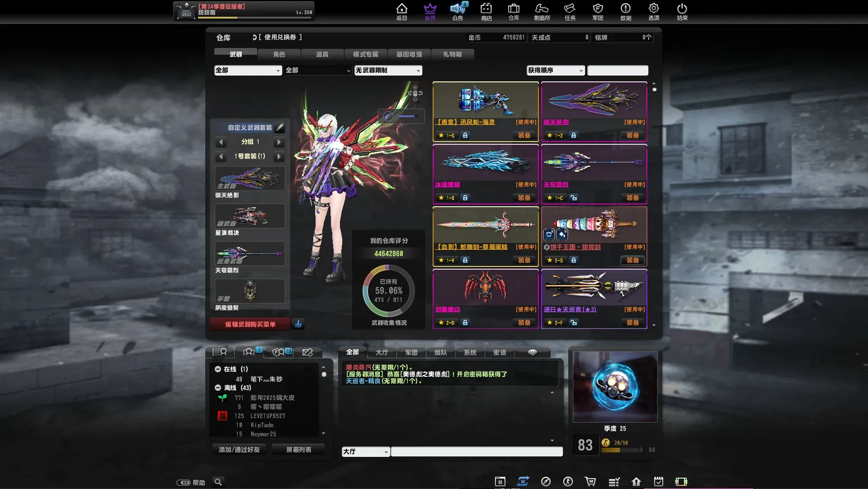Switch to the 道具 tab
868x489 pixels.
tap(322, 54)
